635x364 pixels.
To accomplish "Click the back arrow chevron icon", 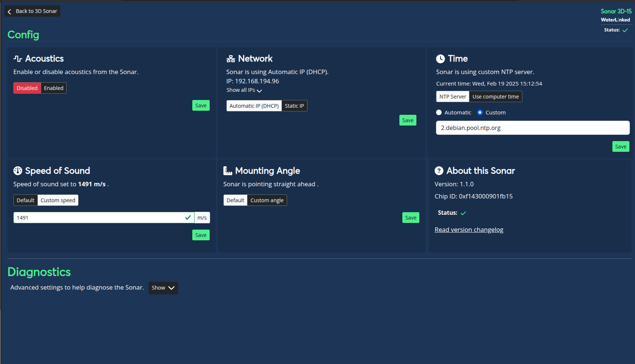I will point(10,11).
